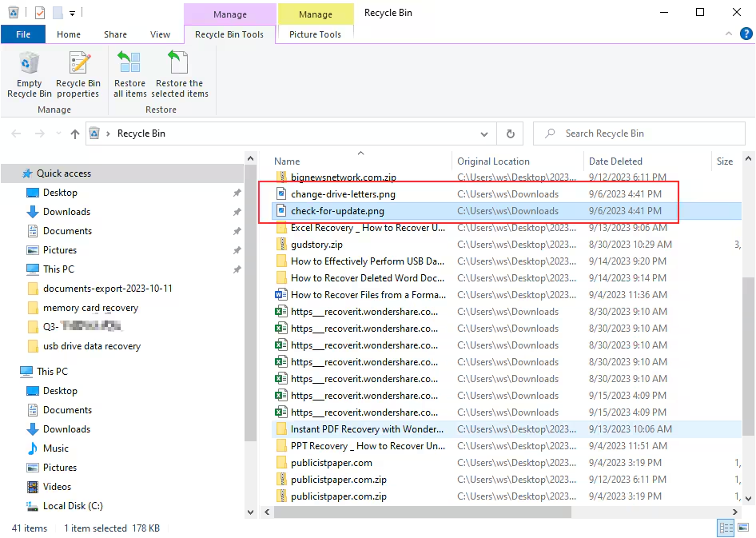Click horizontal scrollbar right arrow
This screenshot has width=756, height=538.
pyautogui.click(x=734, y=512)
